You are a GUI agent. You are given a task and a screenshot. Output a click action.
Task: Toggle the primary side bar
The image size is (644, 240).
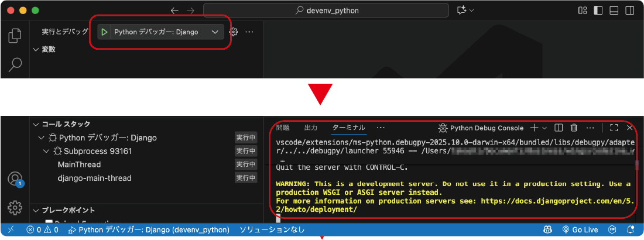(x=598, y=11)
